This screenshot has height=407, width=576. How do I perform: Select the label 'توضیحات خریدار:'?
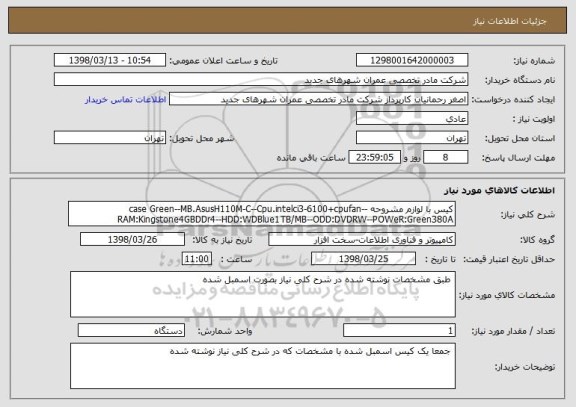[x=525, y=367]
